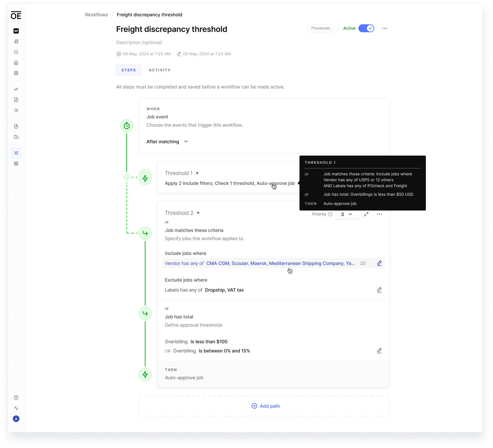
Task: Click the branch diamond connector node
Action: 127,177
